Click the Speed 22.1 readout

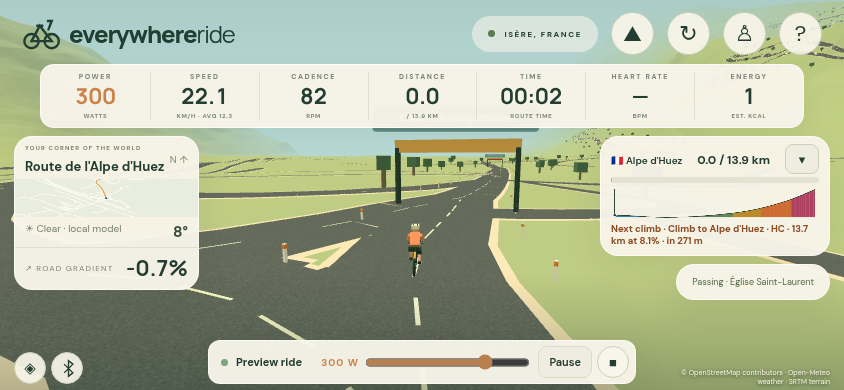[204, 96]
